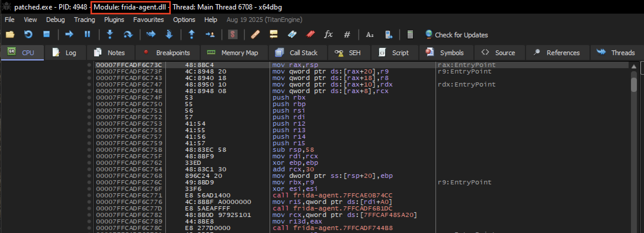This screenshot has height=233, width=644.
Task: Step into the next instruction
Action: [110, 34]
